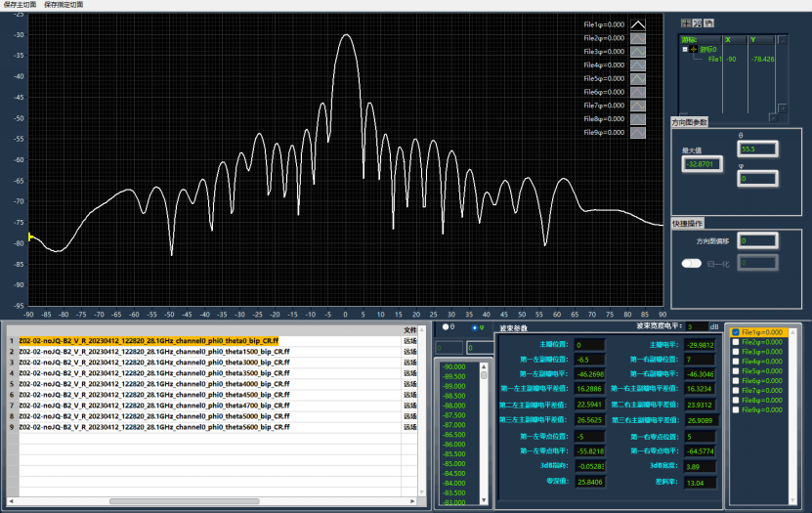
Task: Click the File7φ plot legend icon
Action: 638,106
